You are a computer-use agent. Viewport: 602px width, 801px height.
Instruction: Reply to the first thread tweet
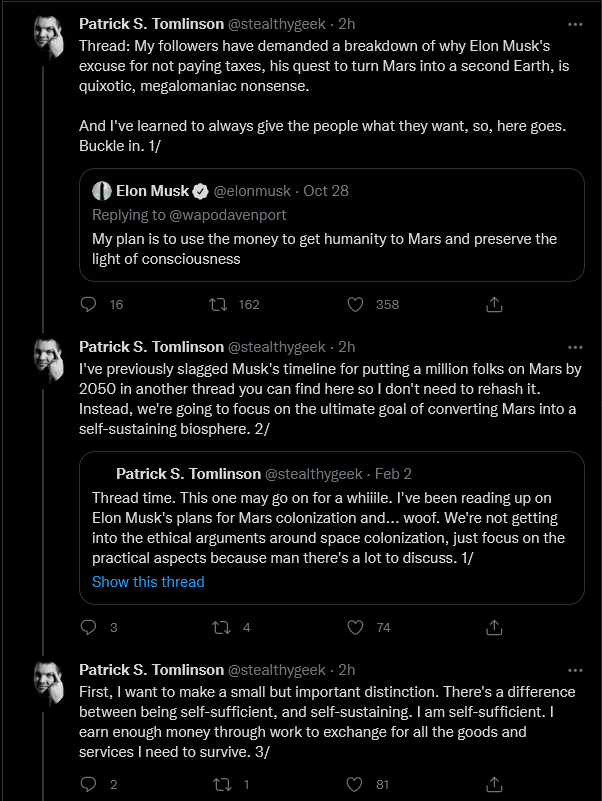pos(88,304)
